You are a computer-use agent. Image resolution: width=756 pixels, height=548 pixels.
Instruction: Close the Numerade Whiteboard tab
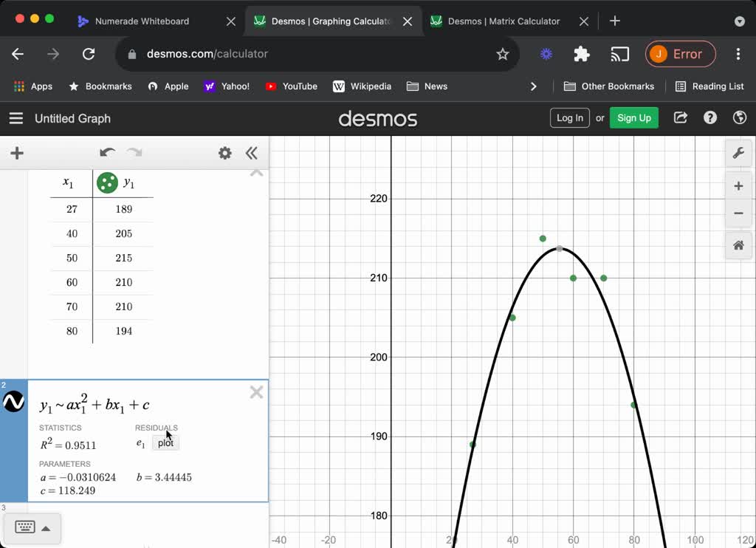click(x=231, y=21)
